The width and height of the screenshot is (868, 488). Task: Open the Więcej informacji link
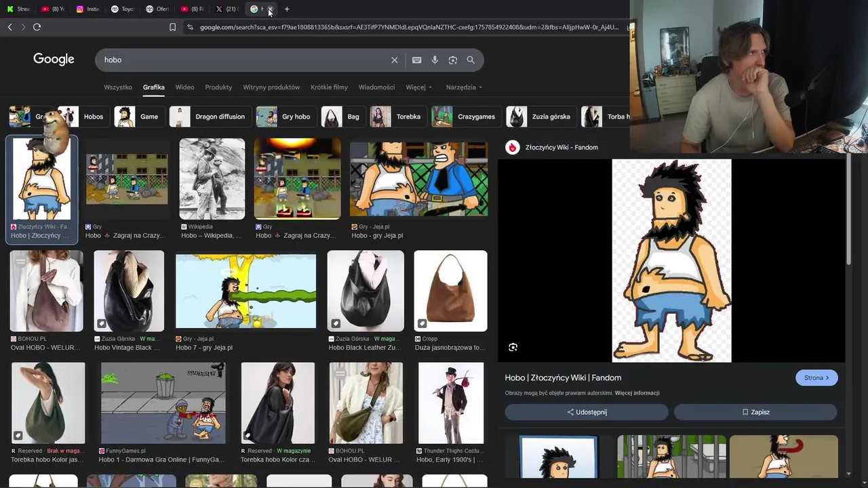tap(637, 393)
